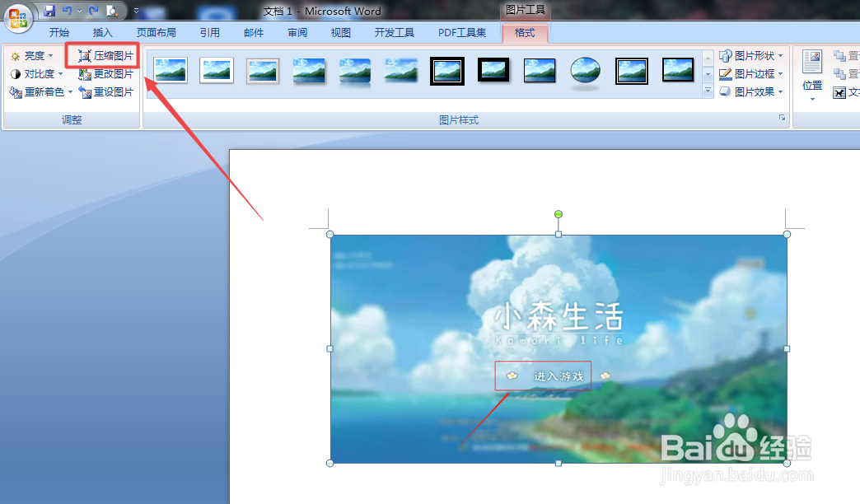The width and height of the screenshot is (860, 504).
Task: Click right-middle resize handle of picture
Action: [x=787, y=349]
